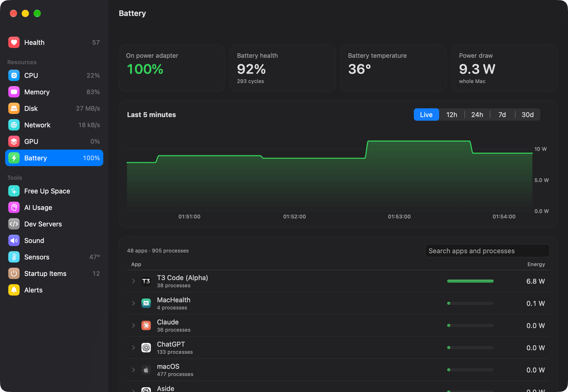Select the Disk drive icon
568x392 pixels.
(x=14, y=108)
